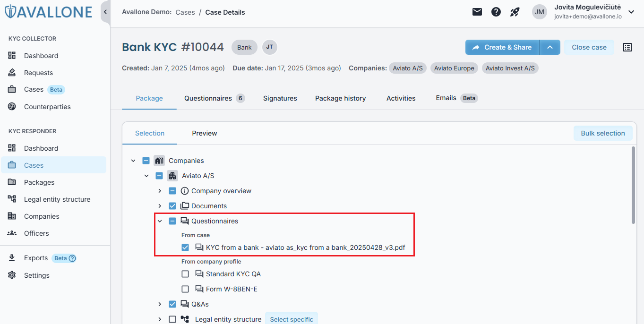Open the Emails Beta tab
The image size is (644, 324).
(457, 98)
